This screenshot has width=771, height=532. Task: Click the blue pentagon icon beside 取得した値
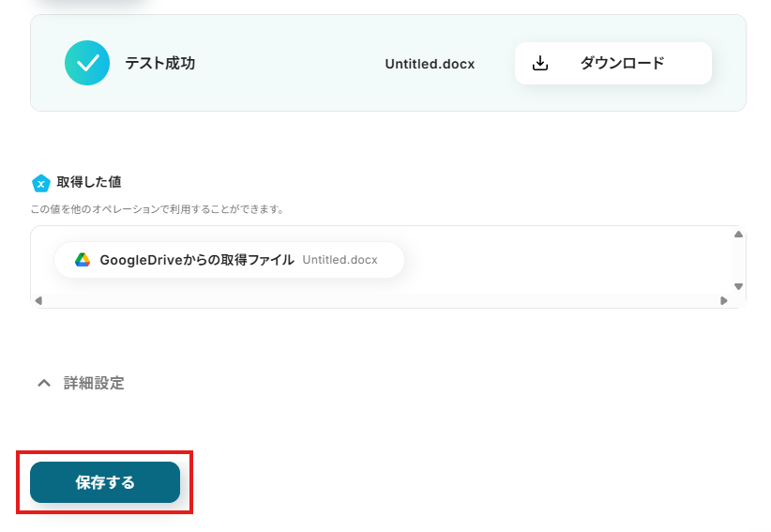point(41,183)
